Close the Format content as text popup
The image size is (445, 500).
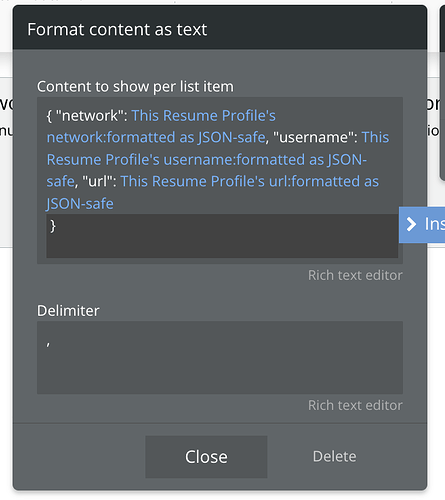coord(206,457)
